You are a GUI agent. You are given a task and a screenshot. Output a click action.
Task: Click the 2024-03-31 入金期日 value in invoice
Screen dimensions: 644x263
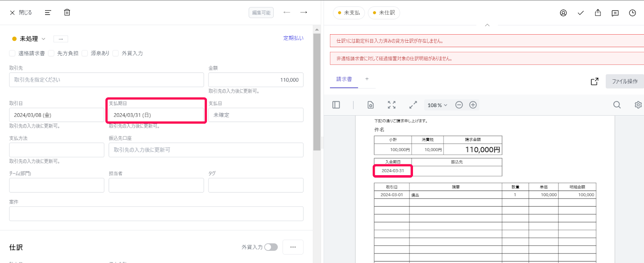coord(393,171)
